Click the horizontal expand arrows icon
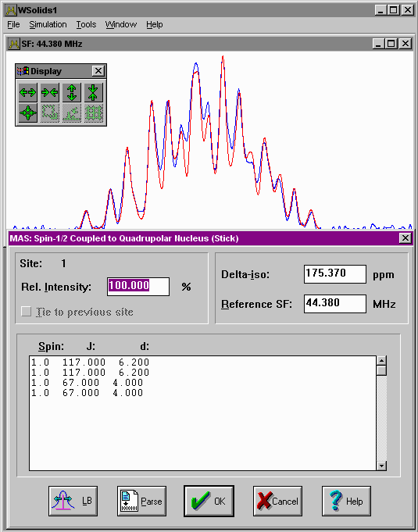 pyautogui.click(x=28, y=92)
